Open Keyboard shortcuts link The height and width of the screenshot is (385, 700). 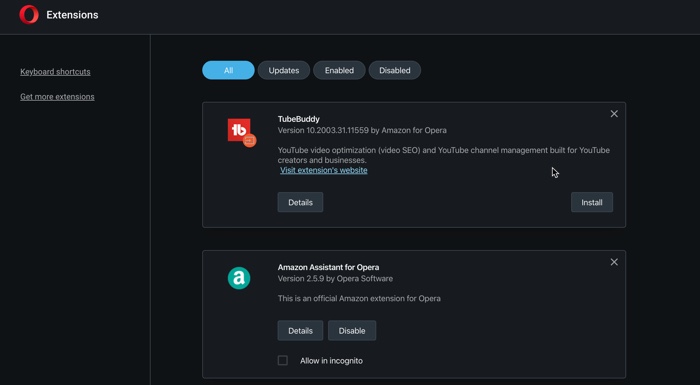click(x=55, y=71)
